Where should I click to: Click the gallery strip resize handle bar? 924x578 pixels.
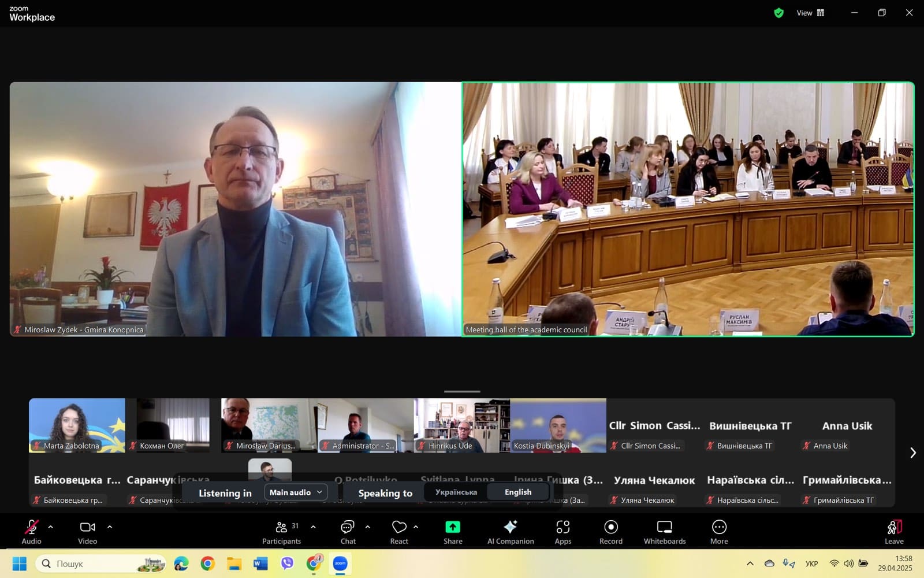pyautogui.click(x=462, y=391)
